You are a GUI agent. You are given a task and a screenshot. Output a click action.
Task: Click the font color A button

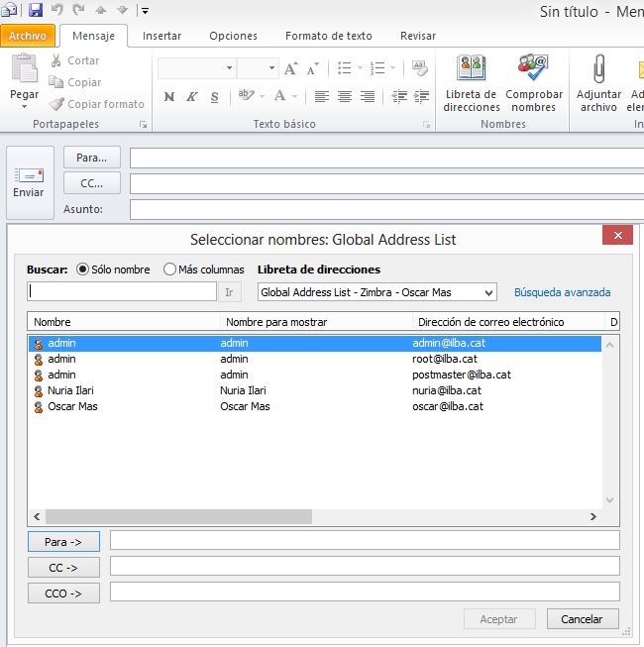point(280,96)
